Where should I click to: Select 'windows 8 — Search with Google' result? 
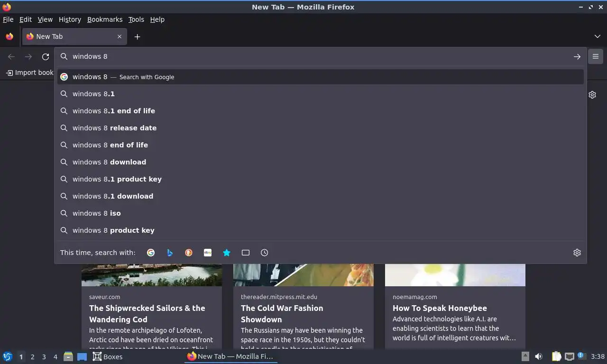pyautogui.click(x=321, y=77)
